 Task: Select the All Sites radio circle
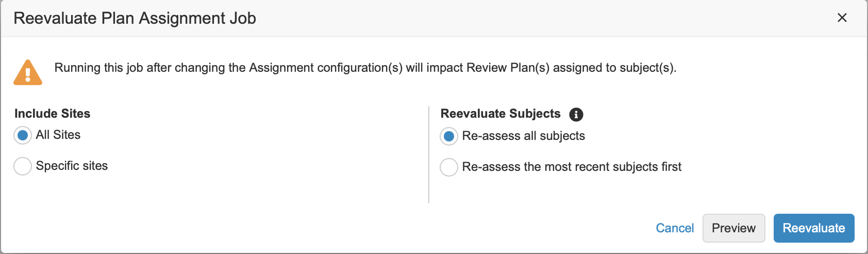23,135
